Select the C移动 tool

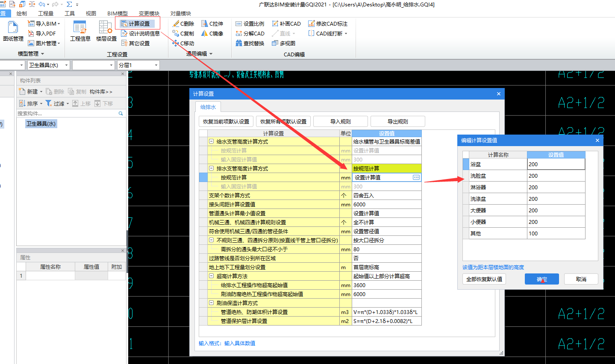coord(183,43)
